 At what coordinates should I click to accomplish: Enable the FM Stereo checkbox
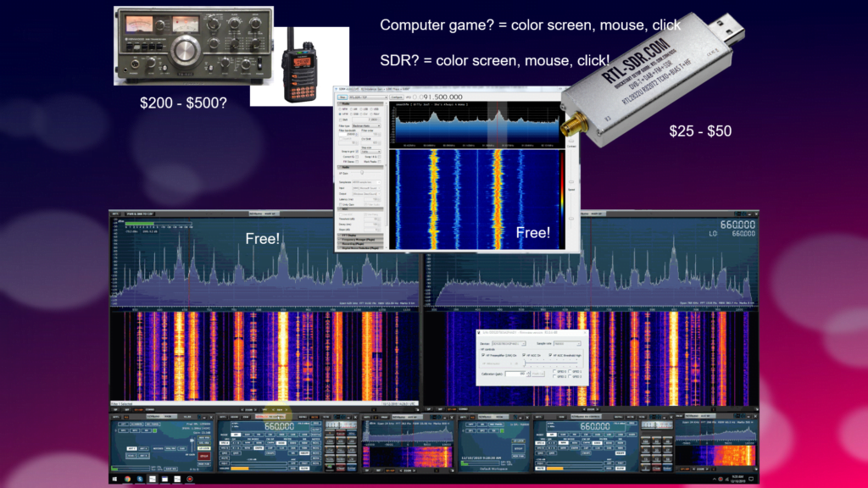(x=358, y=162)
